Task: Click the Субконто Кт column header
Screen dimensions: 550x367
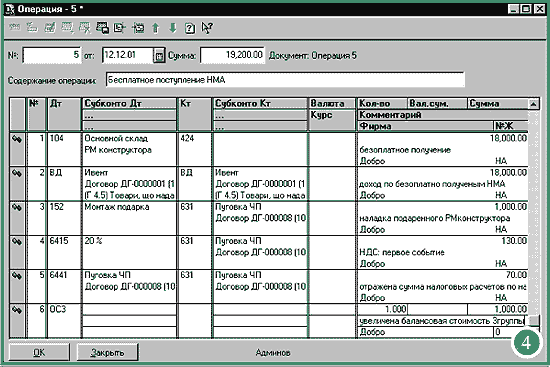Action: pos(260,104)
